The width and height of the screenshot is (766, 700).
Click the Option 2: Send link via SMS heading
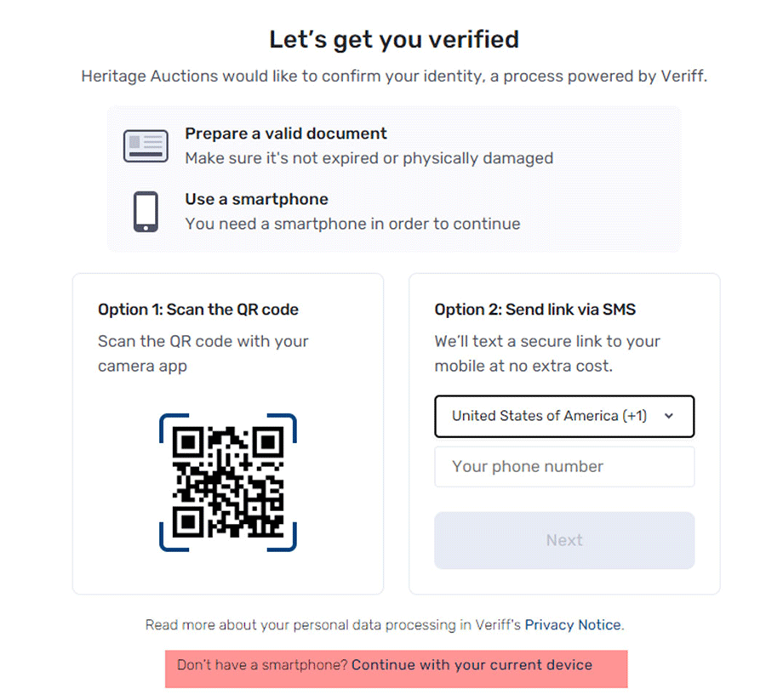coord(535,310)
